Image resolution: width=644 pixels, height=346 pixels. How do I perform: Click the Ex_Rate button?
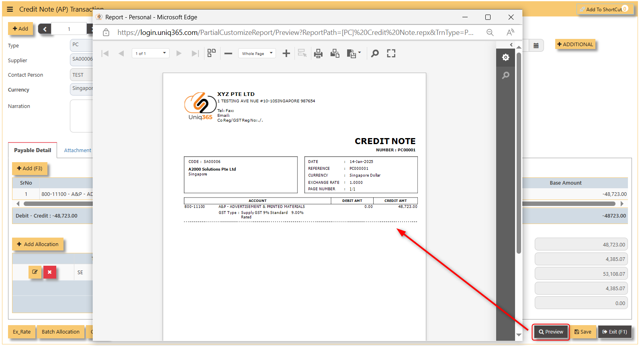(x=22, y=332)
